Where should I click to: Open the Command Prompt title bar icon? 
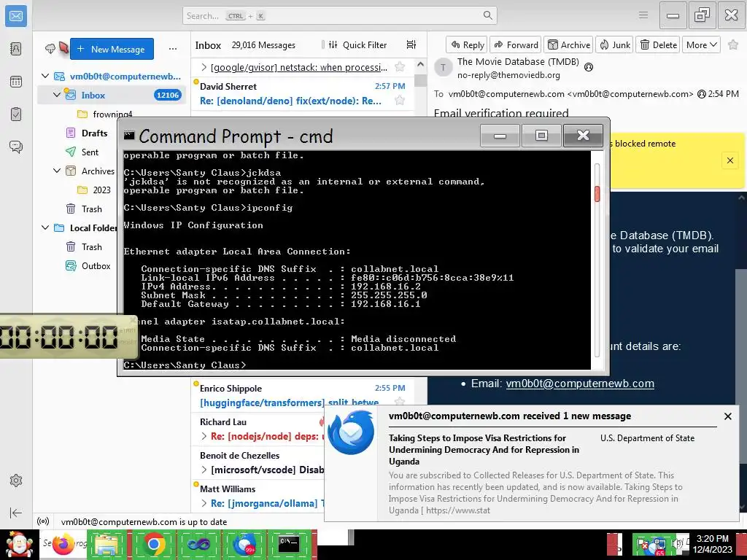pos(129,136)
